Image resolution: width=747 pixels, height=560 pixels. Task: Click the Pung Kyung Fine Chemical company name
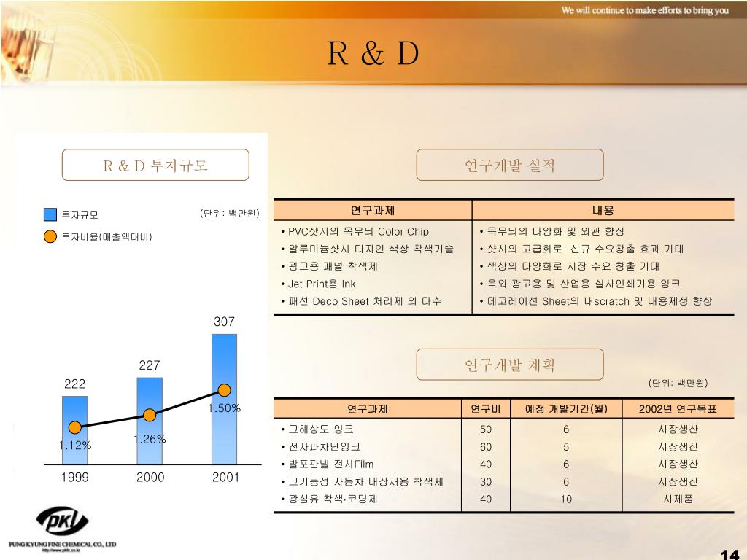coord(63,544)
